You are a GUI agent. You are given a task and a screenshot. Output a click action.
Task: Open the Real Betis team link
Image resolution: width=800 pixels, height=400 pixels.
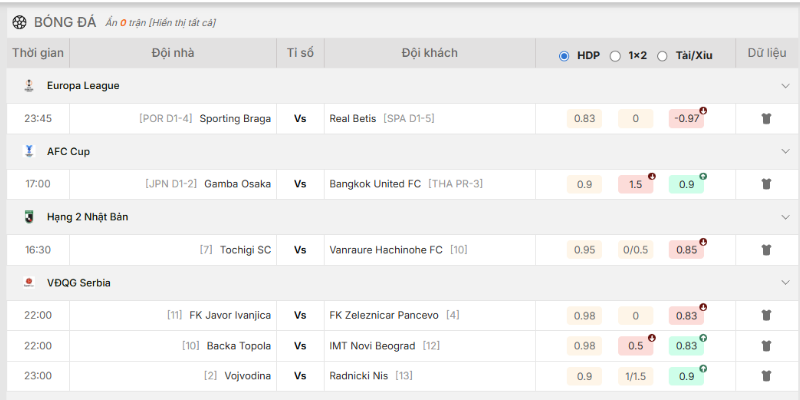coord(353,118)
